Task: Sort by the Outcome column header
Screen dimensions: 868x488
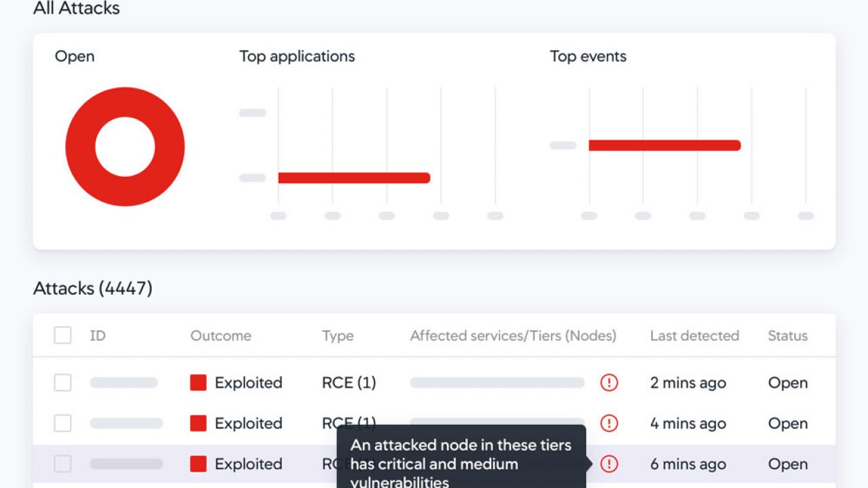Action: coord(220,335)
